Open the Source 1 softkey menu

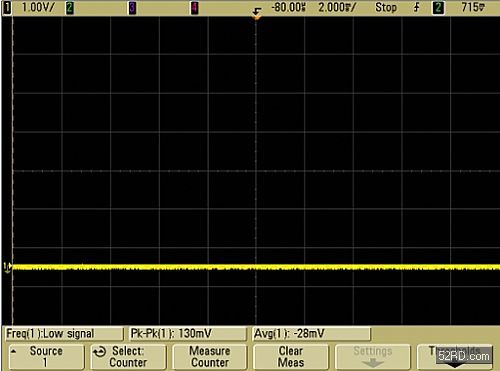46,357
